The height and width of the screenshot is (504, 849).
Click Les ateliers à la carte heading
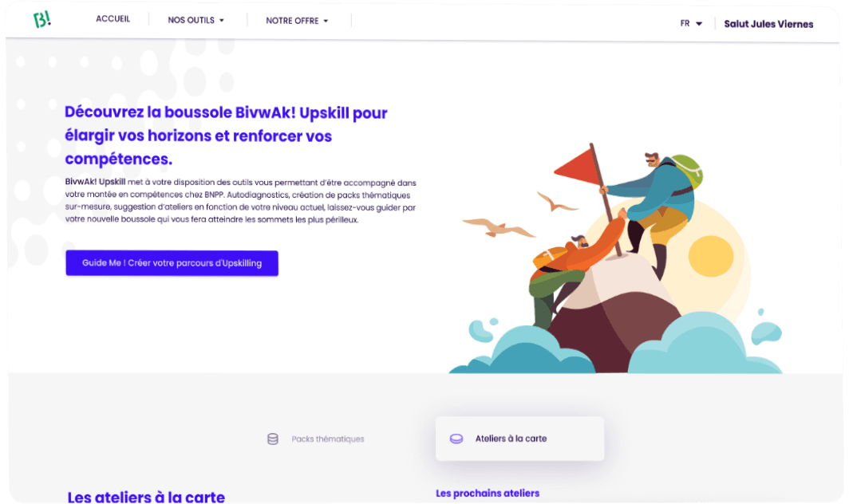click(x=146, y=497)
